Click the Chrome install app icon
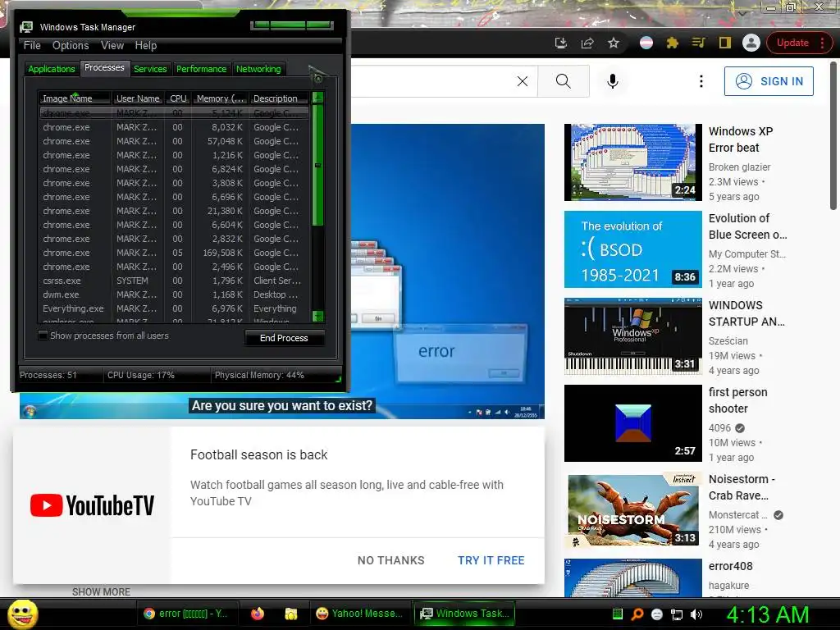Viewport: 840px width, 630px height. click(x=561, y=43)
